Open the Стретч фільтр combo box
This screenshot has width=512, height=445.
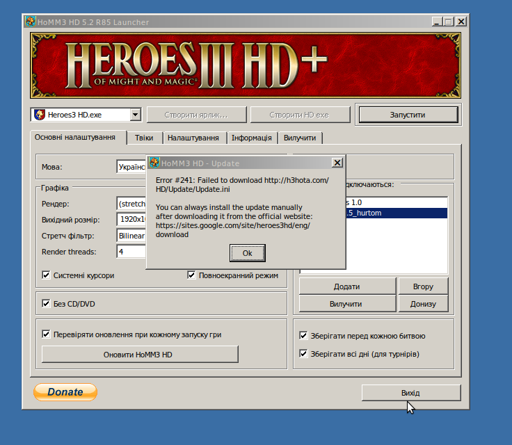[x=131, y=236]
